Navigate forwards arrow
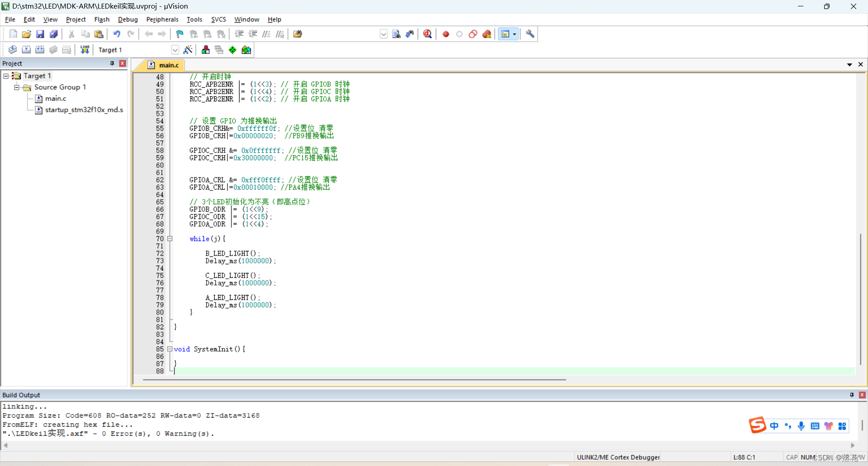 162,34
